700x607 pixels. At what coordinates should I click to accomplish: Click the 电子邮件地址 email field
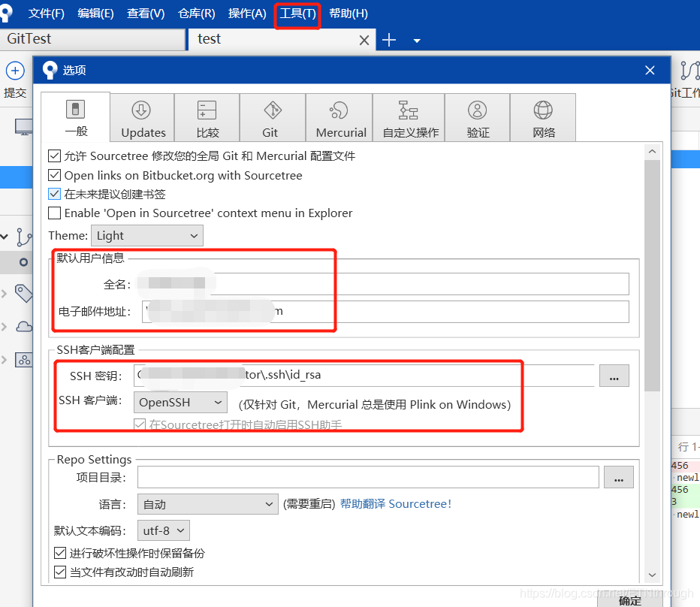(385, 311)
